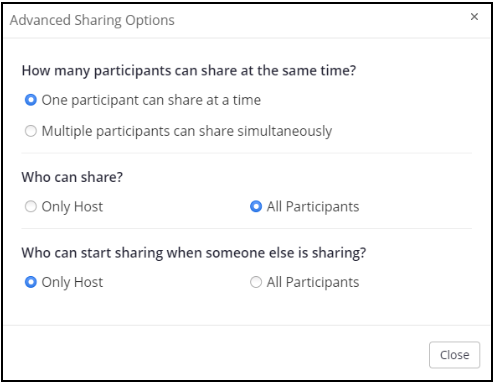The width and height of the screenshot is (496, 384).
Task: Click the 'Who can start sharing' heading
Action: tap(194, 253)
